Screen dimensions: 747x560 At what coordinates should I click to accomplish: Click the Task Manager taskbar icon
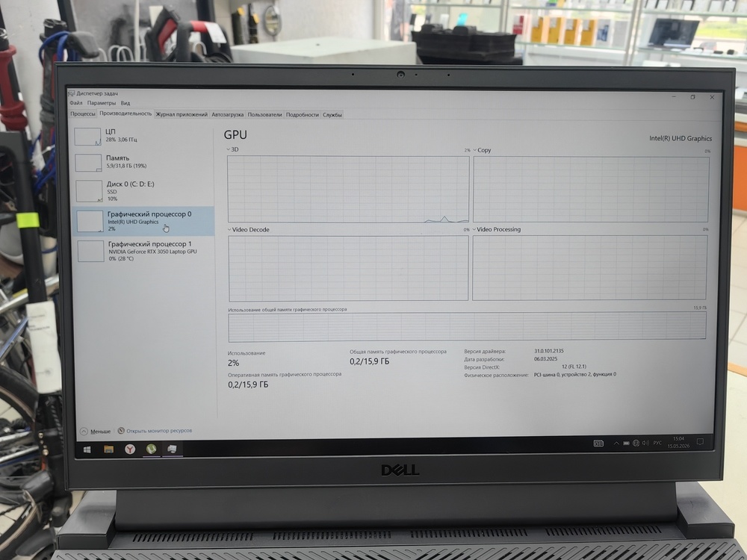(x=172, y=449)
